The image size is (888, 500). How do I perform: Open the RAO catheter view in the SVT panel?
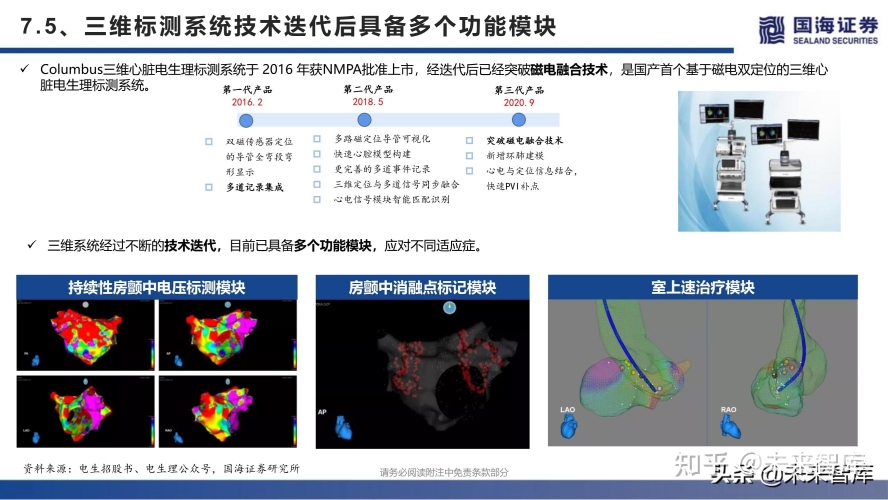click(x=782, y=373)
